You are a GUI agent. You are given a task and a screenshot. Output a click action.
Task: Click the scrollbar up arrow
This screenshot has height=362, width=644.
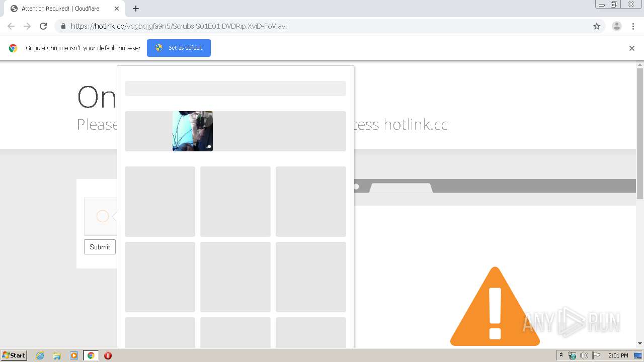click(x=640, y=64)
